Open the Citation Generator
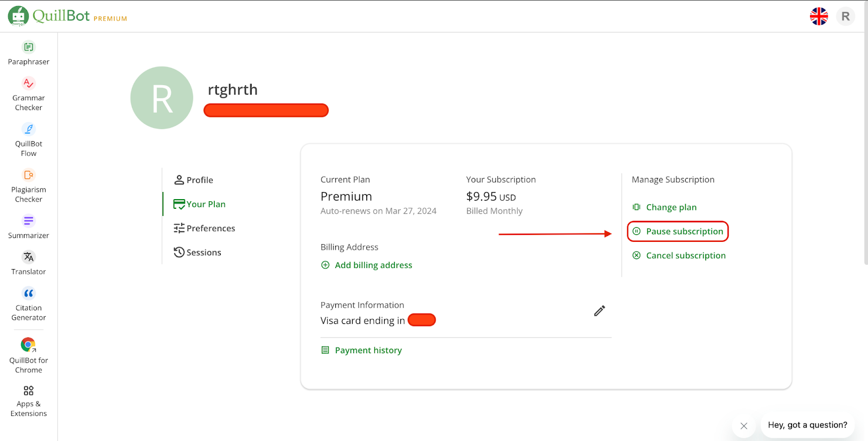The height and width of the screenshot is (441, 868). click(29, 304)
